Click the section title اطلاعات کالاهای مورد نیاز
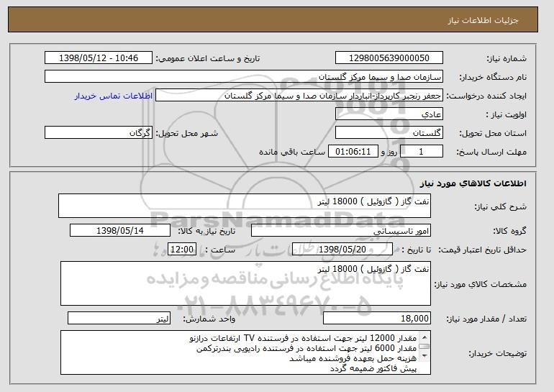The image size is (554, 392). tap(473, 183)
